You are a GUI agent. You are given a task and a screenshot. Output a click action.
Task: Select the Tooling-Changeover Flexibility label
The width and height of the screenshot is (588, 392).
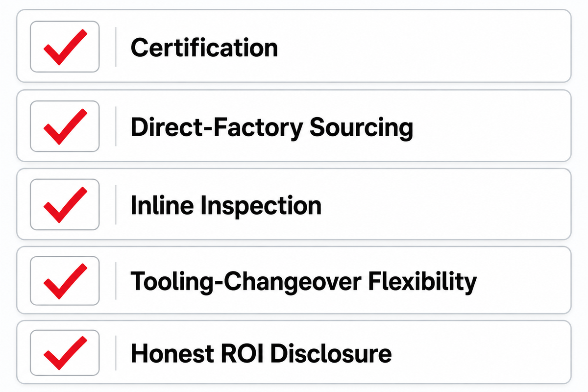[x=303, y=282]
